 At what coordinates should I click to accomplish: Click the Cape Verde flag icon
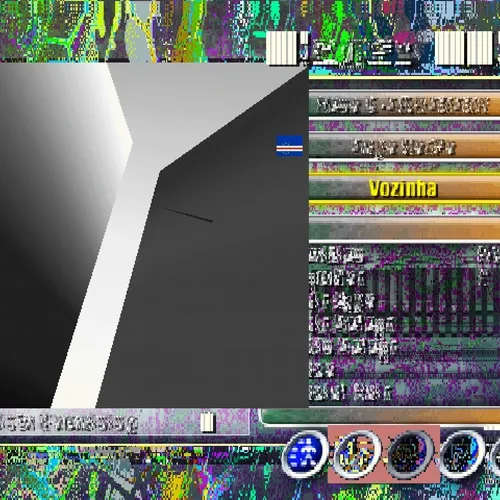(289, 145)
